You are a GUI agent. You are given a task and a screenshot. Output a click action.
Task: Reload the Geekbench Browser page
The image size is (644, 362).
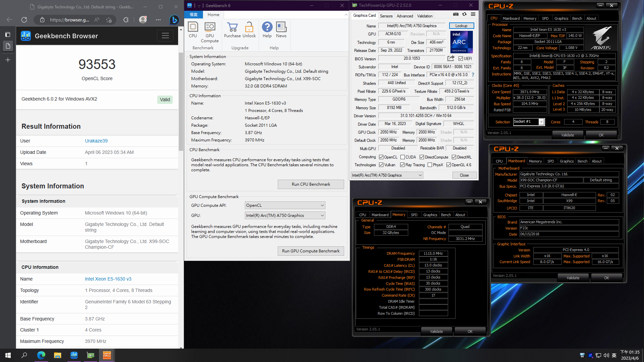pyautogui.click(x=24, y=20)
